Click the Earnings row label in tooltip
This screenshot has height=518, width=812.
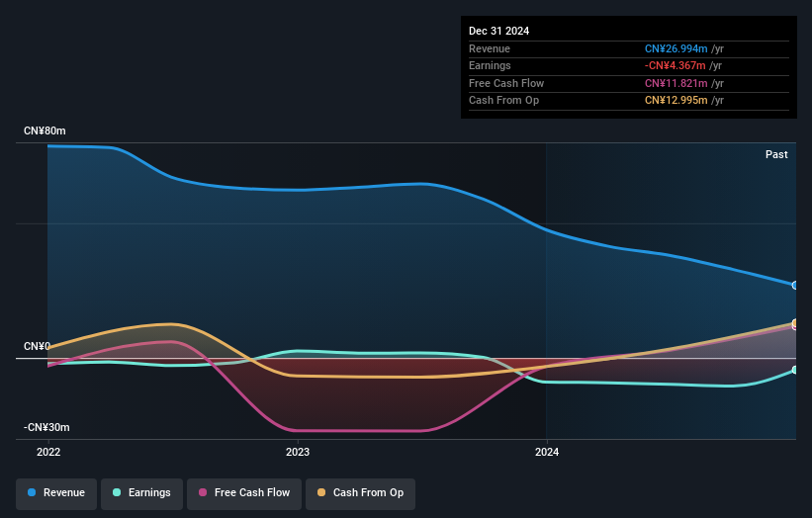pyautogui.click(x=490, y=65)
